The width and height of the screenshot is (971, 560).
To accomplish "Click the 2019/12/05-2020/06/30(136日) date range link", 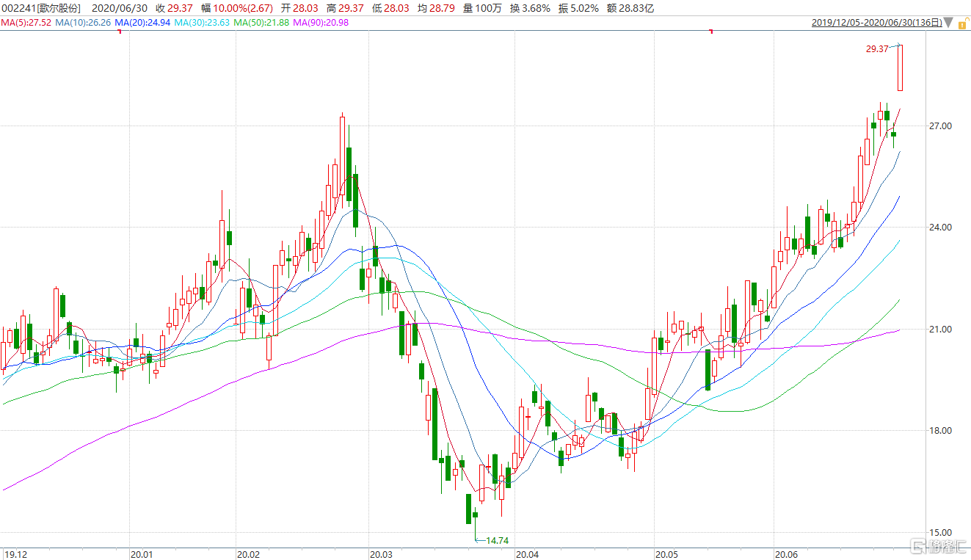I will coord(876,23).
